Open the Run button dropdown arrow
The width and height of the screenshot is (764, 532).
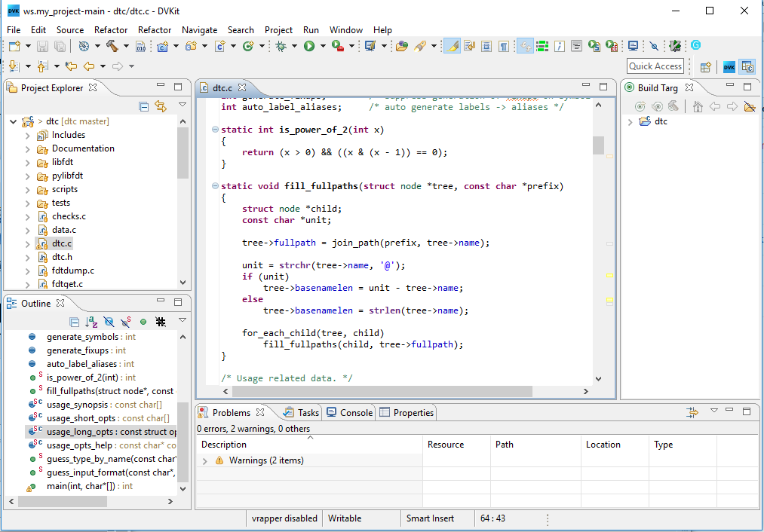[323, 46]
